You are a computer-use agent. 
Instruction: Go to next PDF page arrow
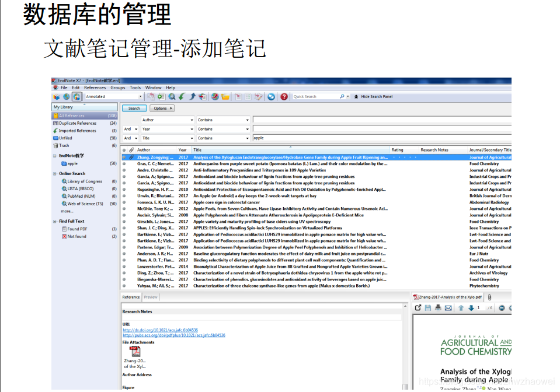click(471, 308)
